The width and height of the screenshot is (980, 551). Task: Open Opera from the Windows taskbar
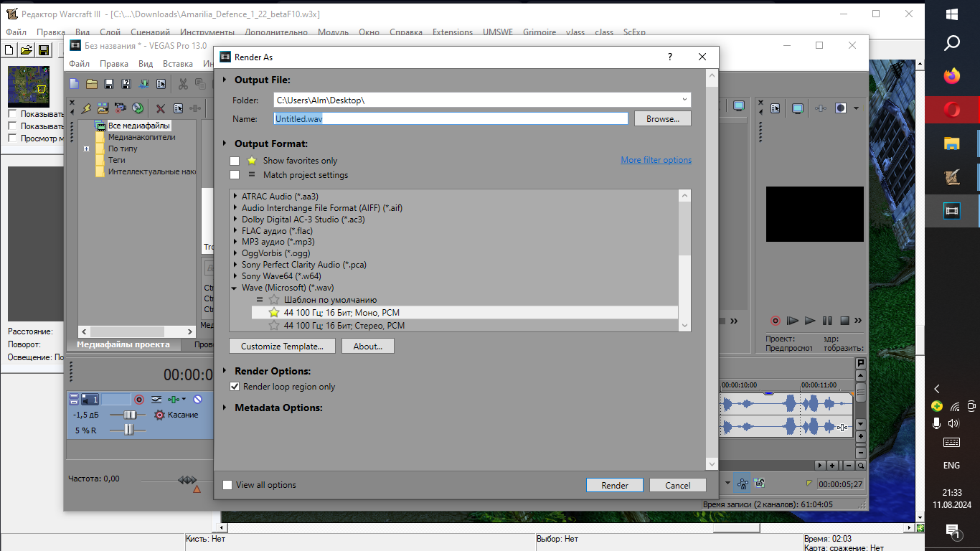pyautogui.click(x=952, y=110)
